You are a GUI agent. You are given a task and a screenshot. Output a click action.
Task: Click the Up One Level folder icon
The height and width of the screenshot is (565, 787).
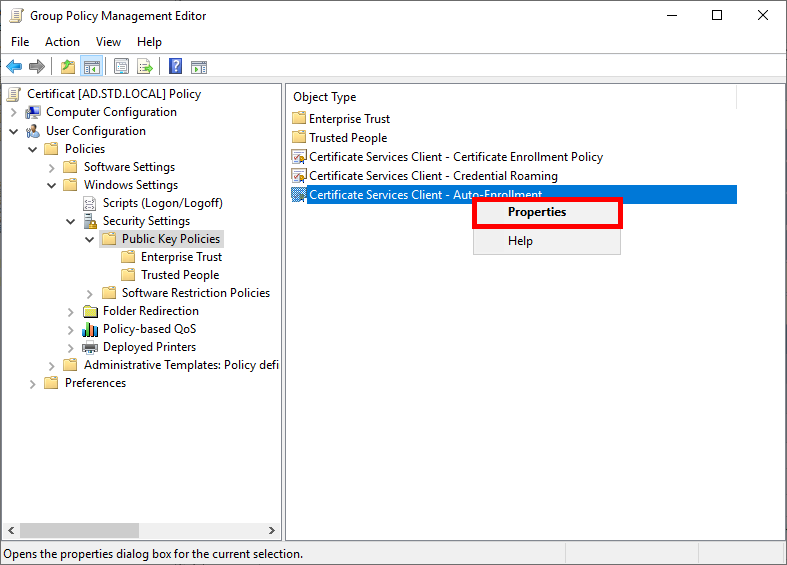[67, 67]
